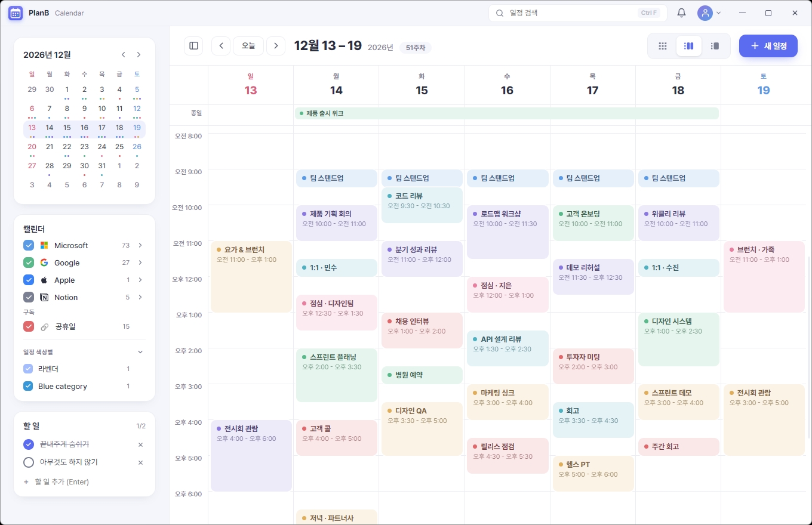Open the 주간 회고 event
The width and height of the screenshot is (812, 525).
(x=678, y=446)
